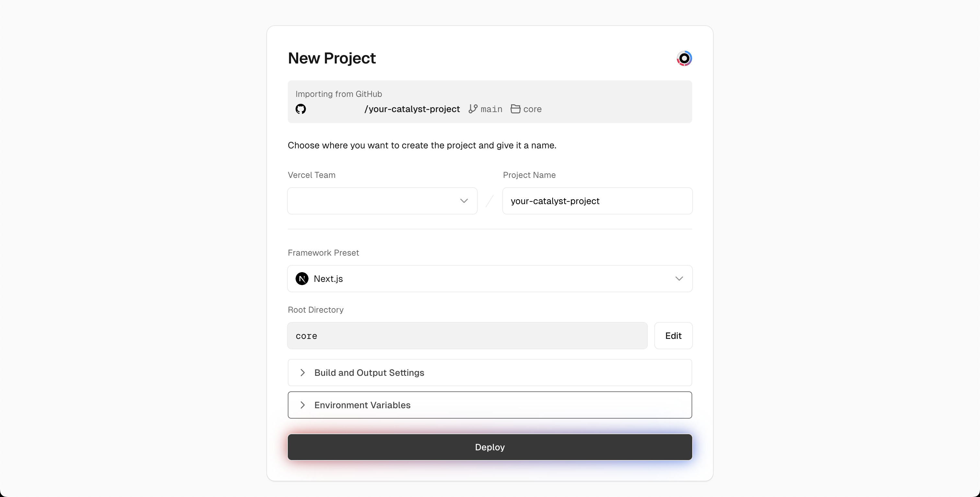
Task: Expand the Environment Variables section
Action: tap(490, 405)
